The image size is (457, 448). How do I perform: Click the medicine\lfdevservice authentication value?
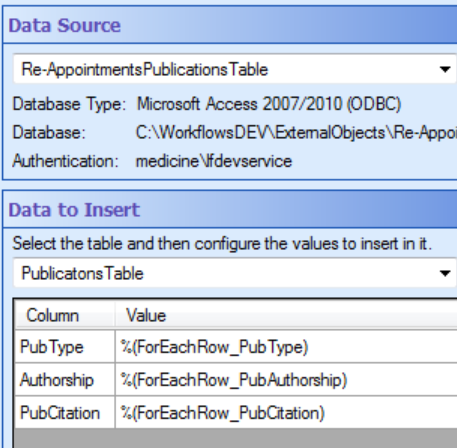point(214,161)
